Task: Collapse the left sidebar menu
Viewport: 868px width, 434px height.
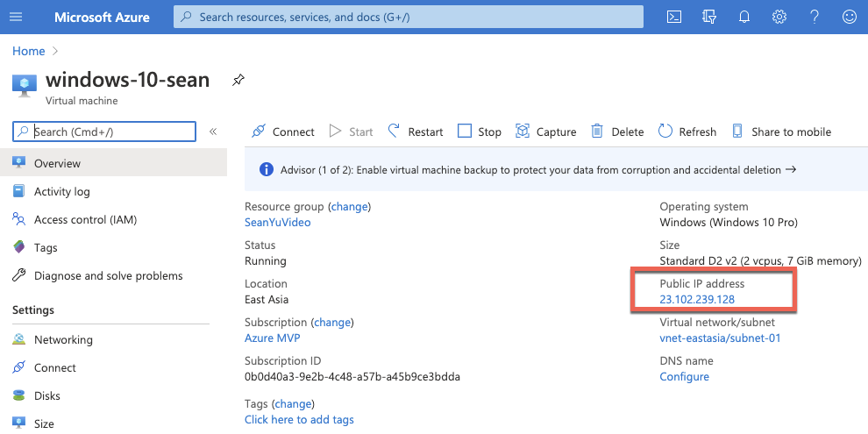Action: tap(213, 132)
